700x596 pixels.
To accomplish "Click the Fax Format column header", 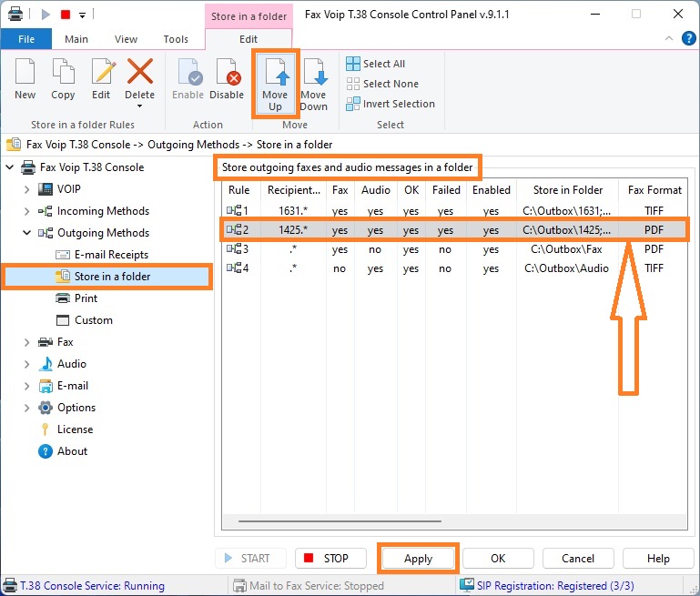I will click(654, 190).
